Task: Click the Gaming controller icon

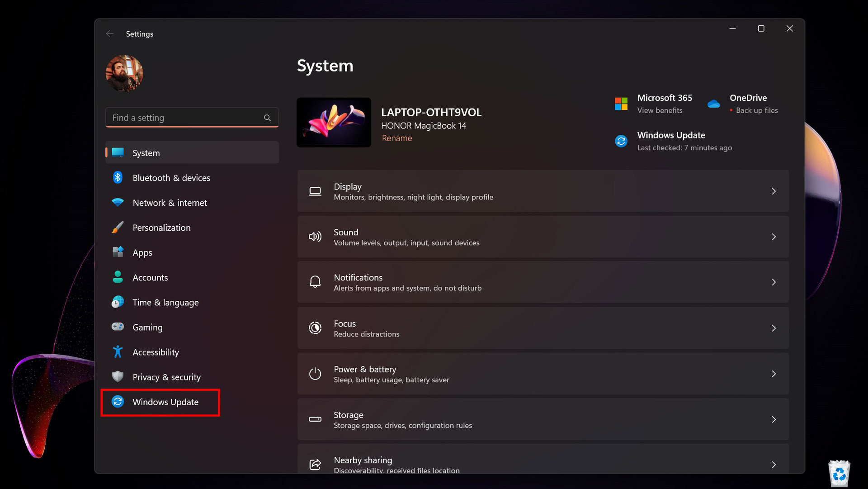Action: coord(118,327)
